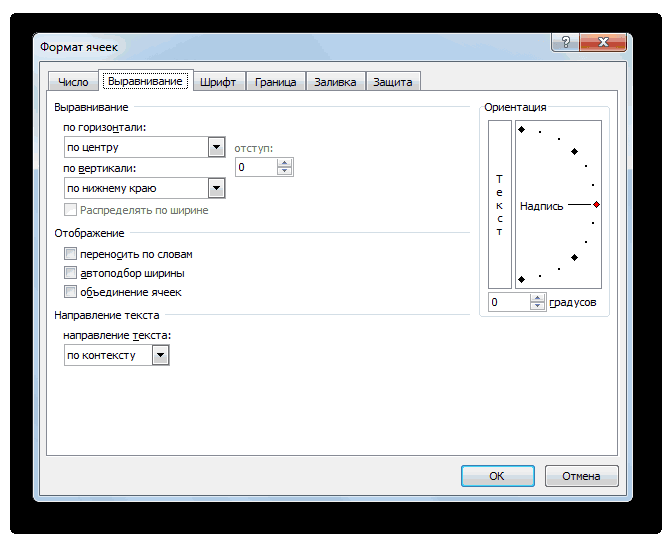666x535 pixels.
Task: Select the vertical Текст orientation box
Action: 500,204
